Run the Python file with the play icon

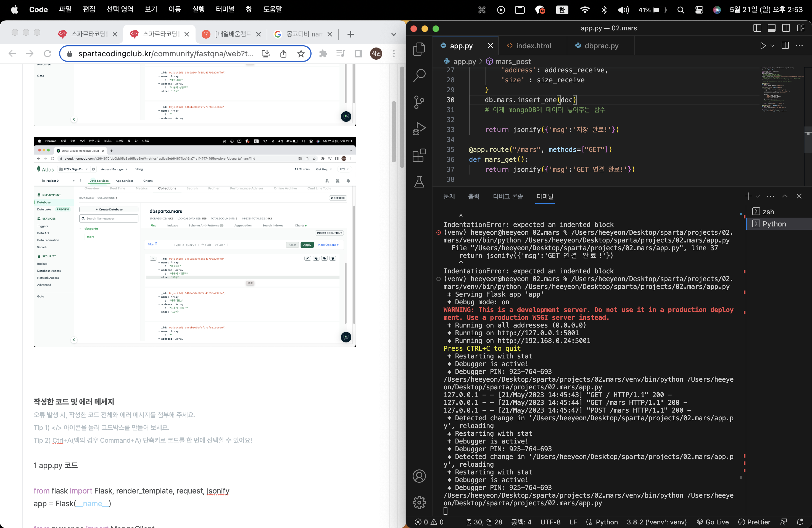click(x=763, y=46)
